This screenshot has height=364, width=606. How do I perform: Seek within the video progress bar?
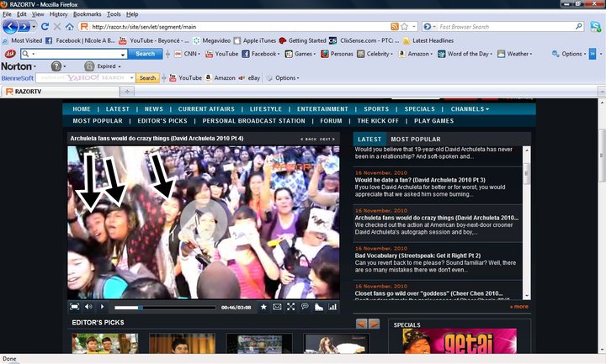pos(165,308)
